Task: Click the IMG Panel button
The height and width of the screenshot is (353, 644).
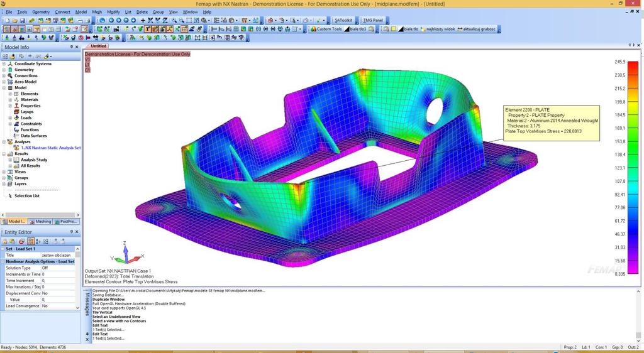Action: tap(374, 20)
